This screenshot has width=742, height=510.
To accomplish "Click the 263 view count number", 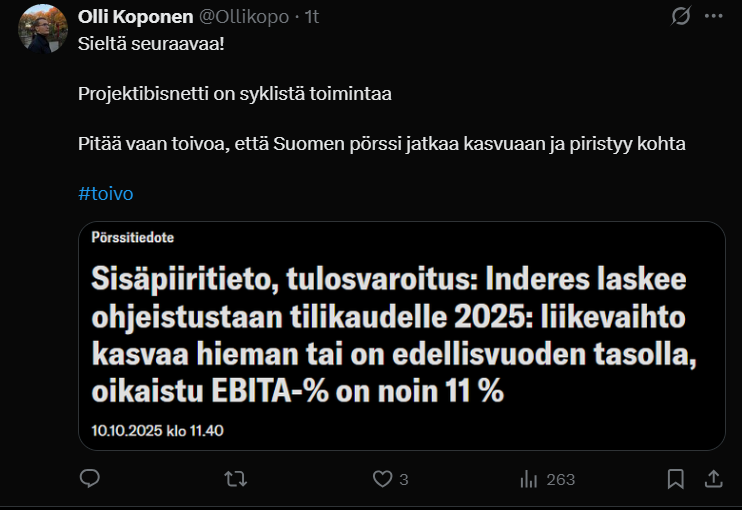I will 561,479.
